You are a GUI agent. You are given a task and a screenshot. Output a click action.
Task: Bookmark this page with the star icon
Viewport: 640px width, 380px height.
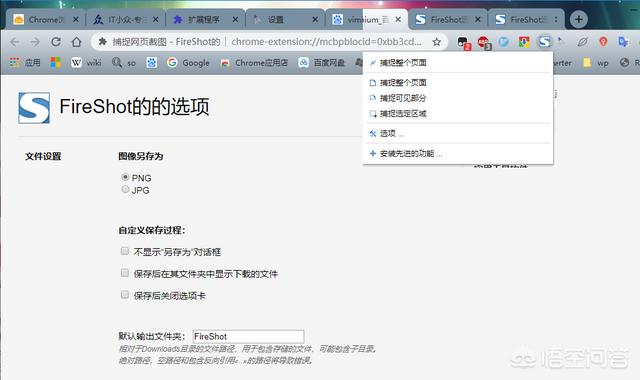(436, 42)
